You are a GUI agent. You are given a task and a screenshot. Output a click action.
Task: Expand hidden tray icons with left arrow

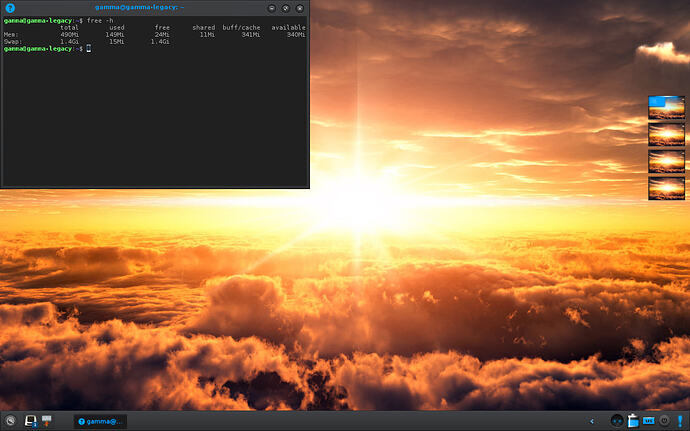click(592, 421)
